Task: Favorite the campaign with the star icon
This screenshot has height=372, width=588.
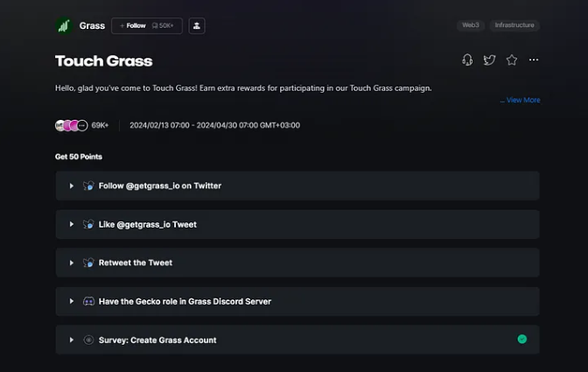Action: click(512, 60)
